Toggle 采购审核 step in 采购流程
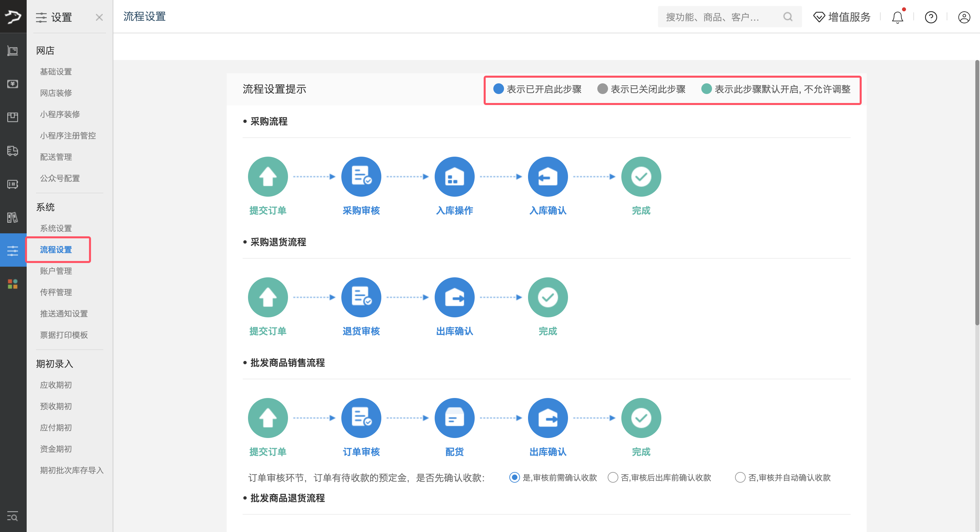This screenshot has height=532, width=980. pyautogui.click(x=361, y=177)
